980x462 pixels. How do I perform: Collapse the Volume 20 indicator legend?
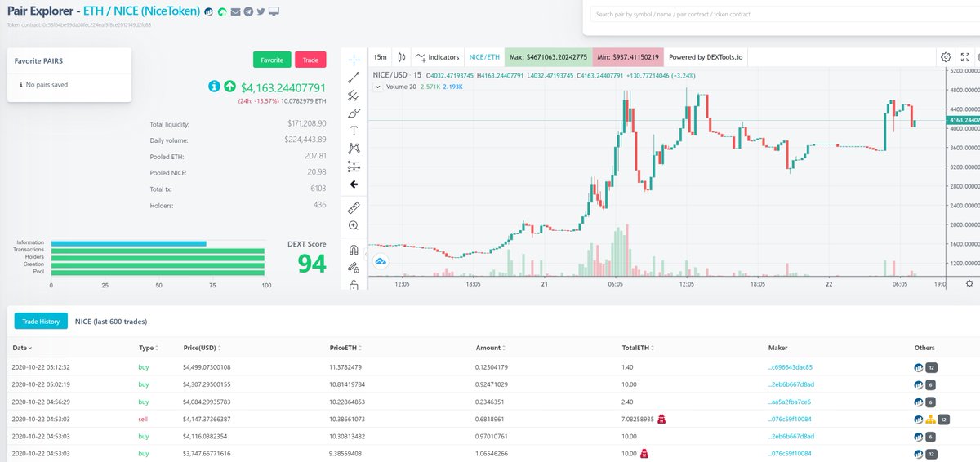pyautogui.click(x=376, y=87)
